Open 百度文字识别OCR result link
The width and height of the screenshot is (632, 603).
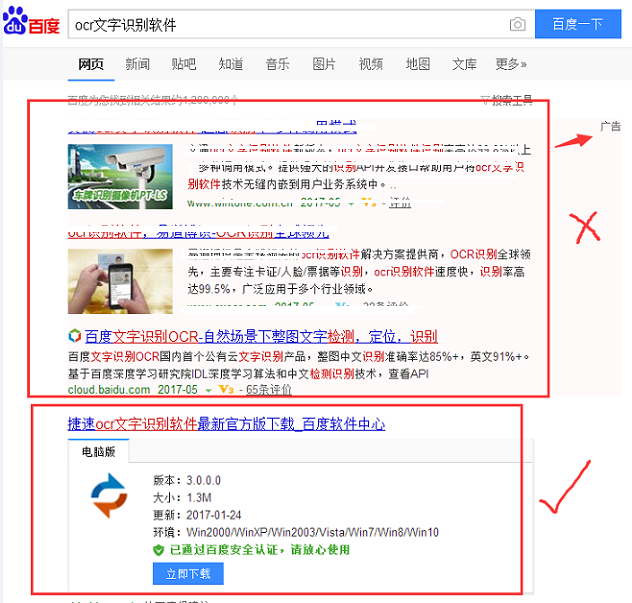coord(261,336)
